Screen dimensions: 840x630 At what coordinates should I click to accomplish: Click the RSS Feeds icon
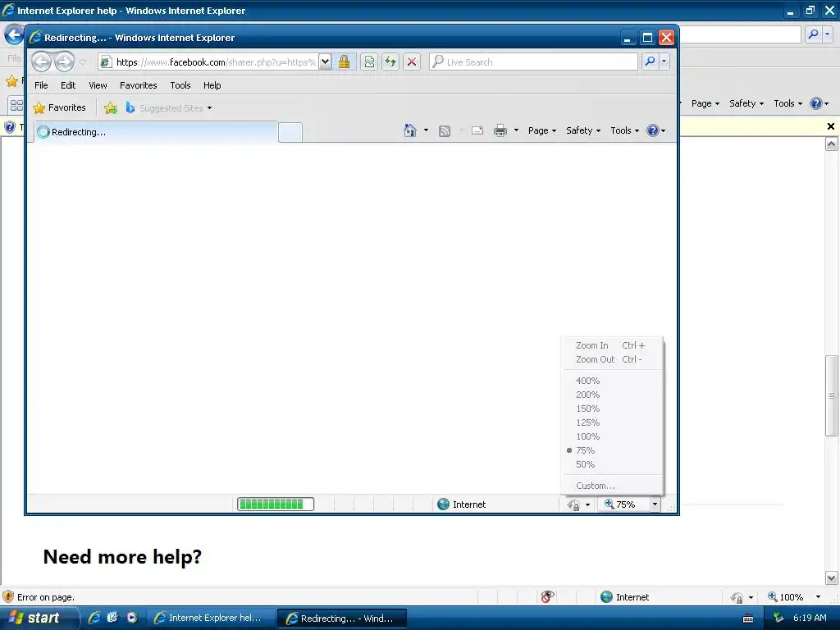coord(444,130)
